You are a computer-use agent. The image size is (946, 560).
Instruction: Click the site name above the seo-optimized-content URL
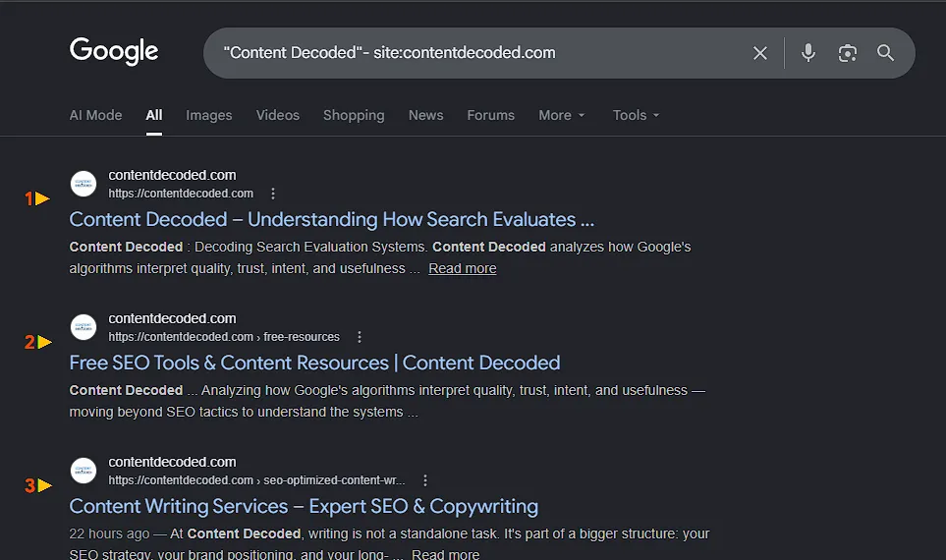173,462
